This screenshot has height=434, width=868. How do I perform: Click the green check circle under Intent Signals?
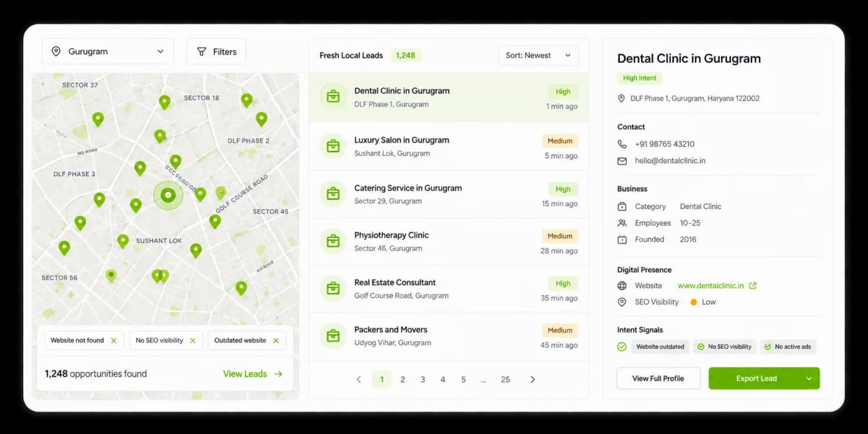click(622, 347)
